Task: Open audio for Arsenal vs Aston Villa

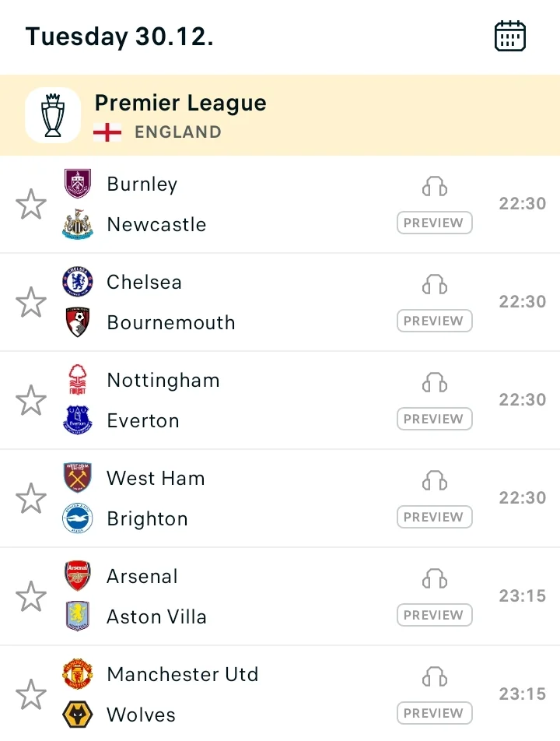Action: coord(435,579)
